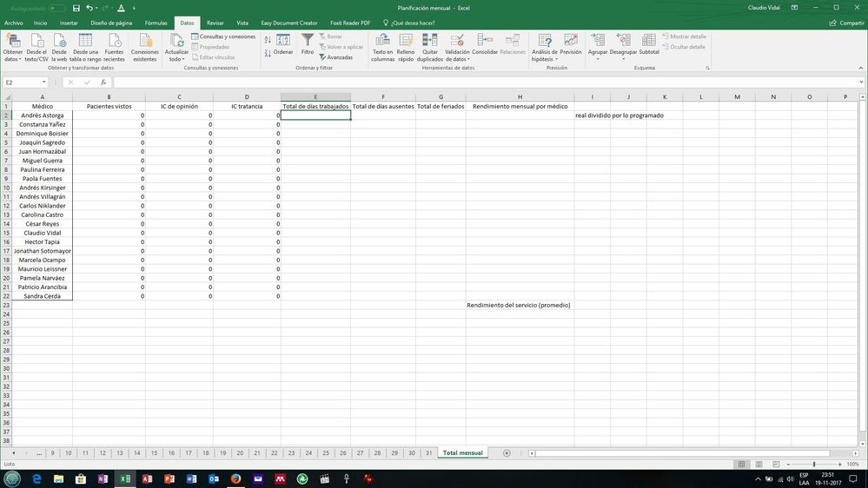Sort ascending A to Z
868x488 pixels.
[x=268, y=40]
